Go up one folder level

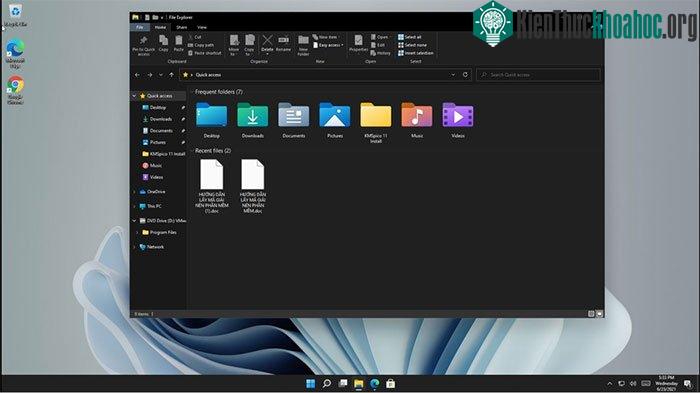click(171, 75)
